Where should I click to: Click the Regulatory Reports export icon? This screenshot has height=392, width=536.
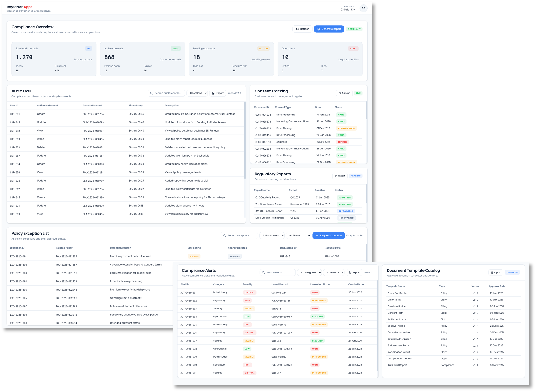(336, 176)
